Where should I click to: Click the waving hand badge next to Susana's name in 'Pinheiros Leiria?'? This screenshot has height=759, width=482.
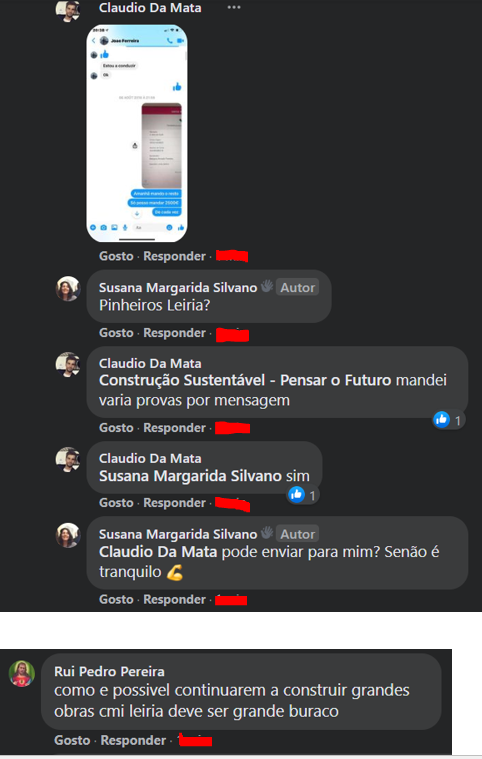pyautogui.click(x=267, y=287)
